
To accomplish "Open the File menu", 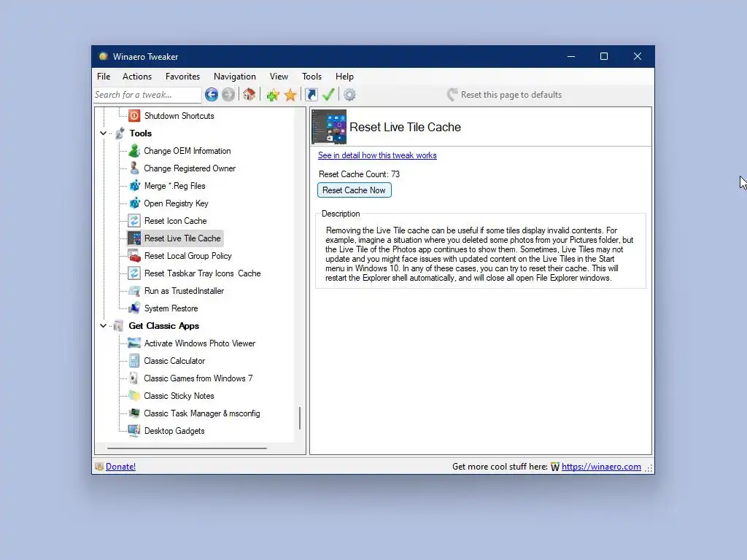I will pyautogui.click(x=104, y=76).
